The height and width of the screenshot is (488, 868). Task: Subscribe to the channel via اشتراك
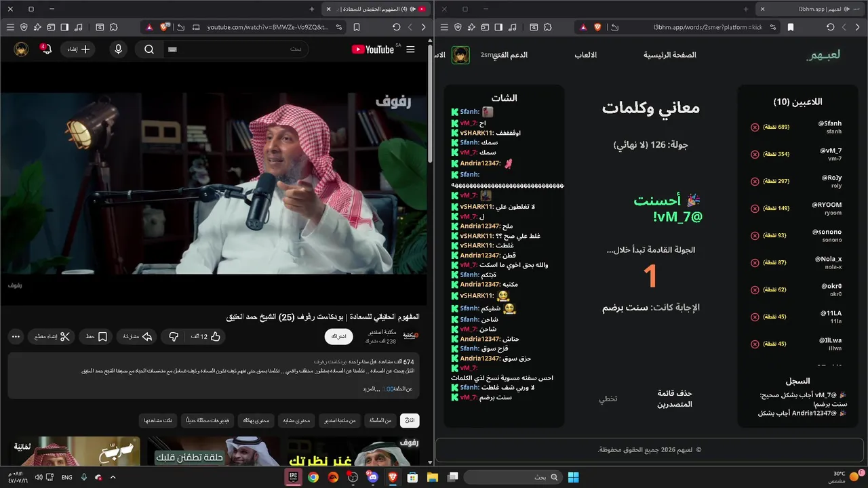click(x=339, y=336)
